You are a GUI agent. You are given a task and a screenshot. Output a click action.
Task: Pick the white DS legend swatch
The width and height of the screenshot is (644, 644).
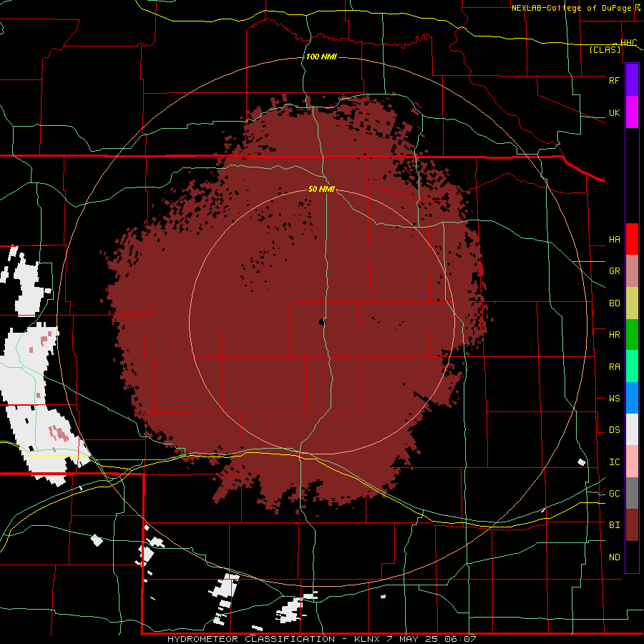(x=632, y=429)
